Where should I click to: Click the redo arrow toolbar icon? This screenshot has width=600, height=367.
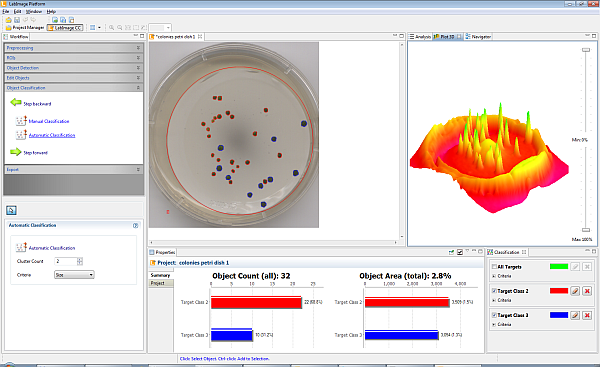(33, 20)
